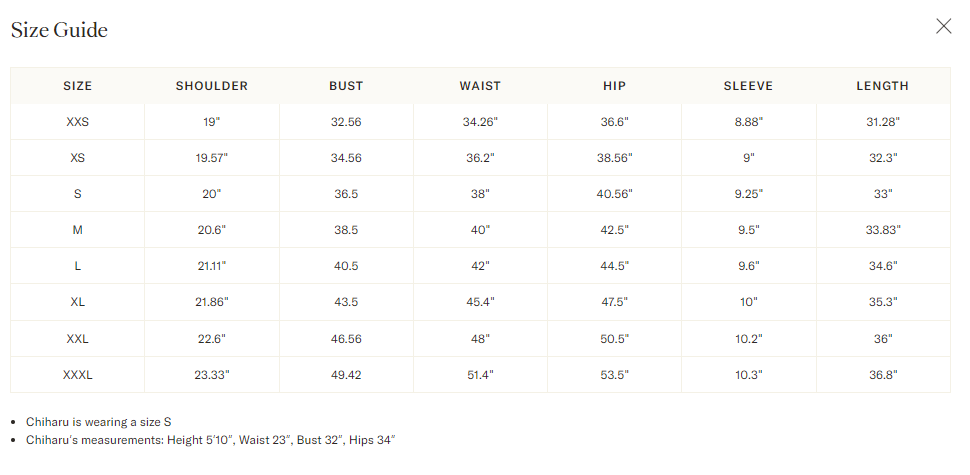
Task: Click the Size Guide heading
Action: pyautogui.click(x=59, y=30)
